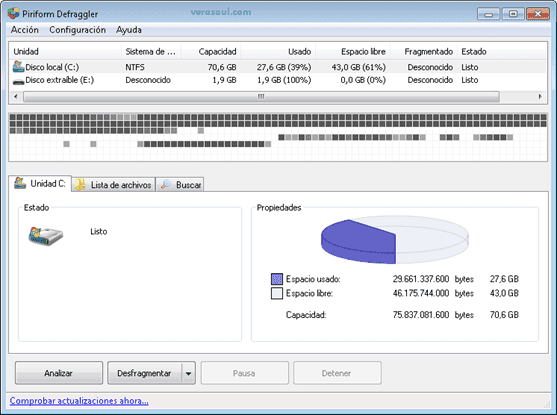
Task: Sort by the Capacidad column header
Action: click(x=211, y=52)
